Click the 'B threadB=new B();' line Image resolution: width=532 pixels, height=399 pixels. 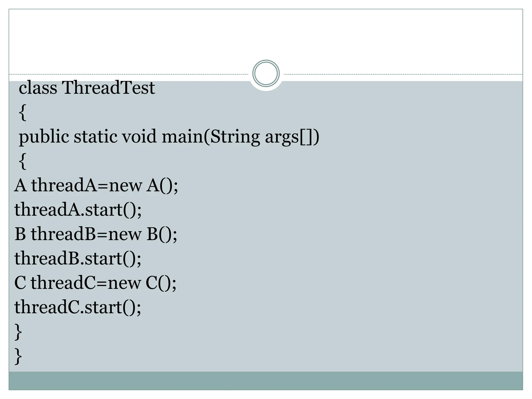tap(96, 234)
